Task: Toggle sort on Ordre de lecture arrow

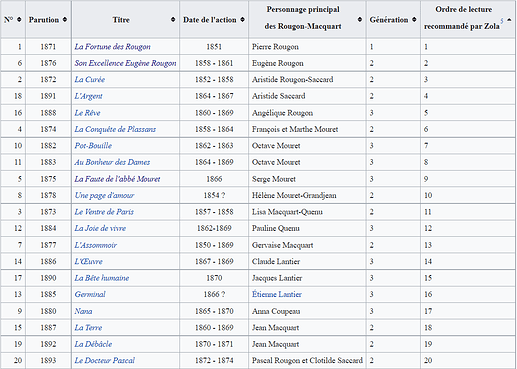Action: click(x=509, y=20)
